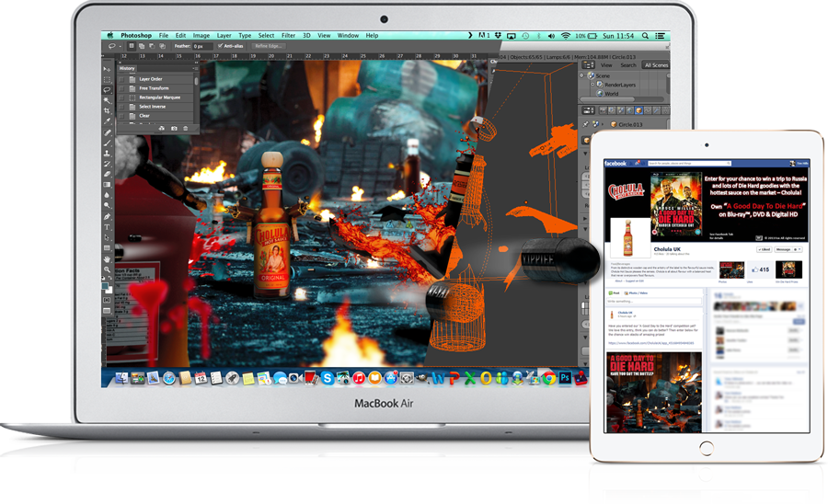Select the Blur tool
Image resolution: width=828 pixels, height=504 pixels.
click(x=108, y=195)
